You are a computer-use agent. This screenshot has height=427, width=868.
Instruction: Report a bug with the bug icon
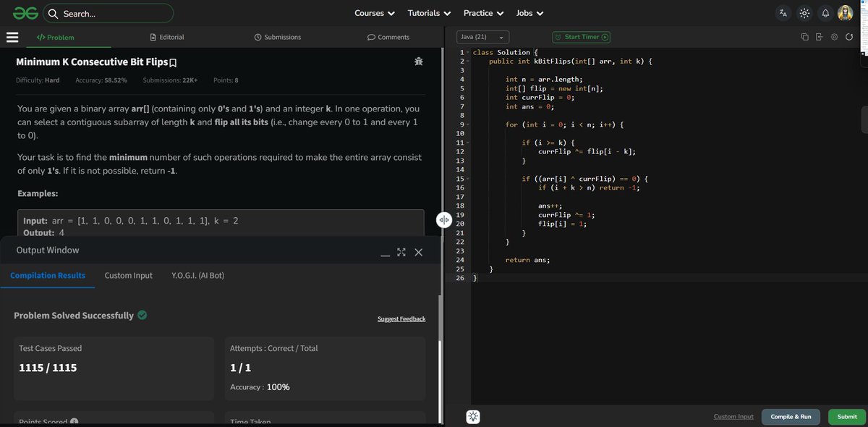coord(418,62)
